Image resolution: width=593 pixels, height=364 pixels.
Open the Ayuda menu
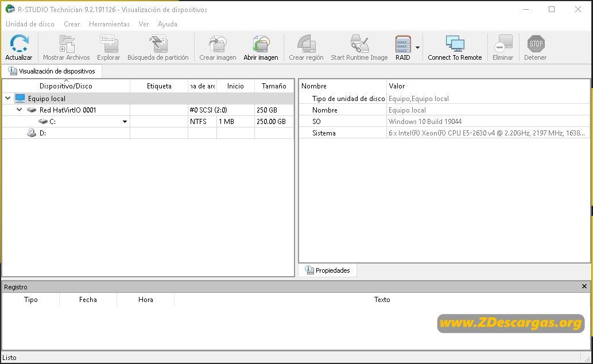tap(168, 24)
